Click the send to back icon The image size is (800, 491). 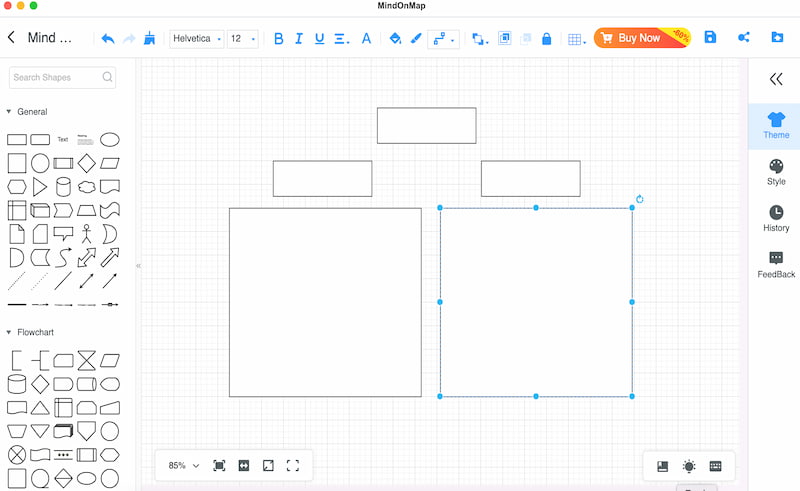click(526, 38)
